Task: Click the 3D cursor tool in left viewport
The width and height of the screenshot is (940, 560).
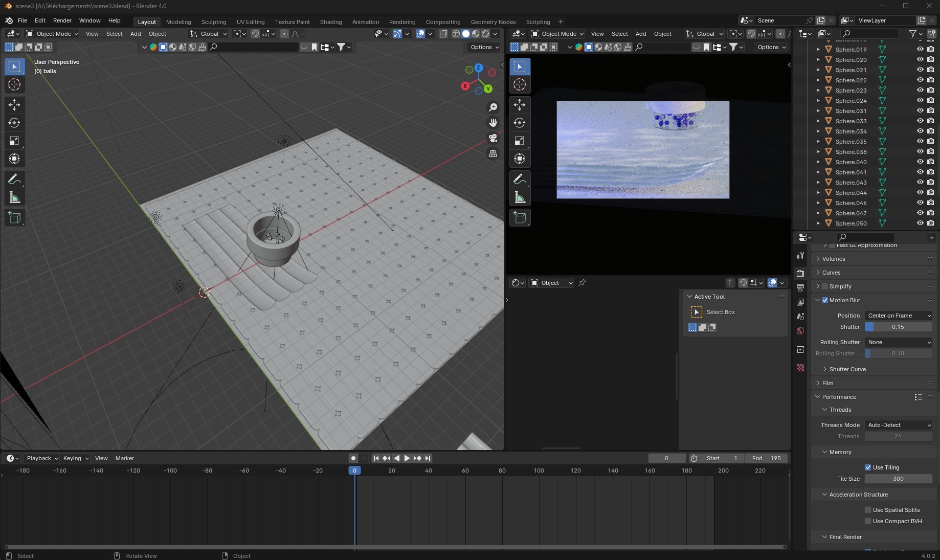Action: tap(14, 85)
